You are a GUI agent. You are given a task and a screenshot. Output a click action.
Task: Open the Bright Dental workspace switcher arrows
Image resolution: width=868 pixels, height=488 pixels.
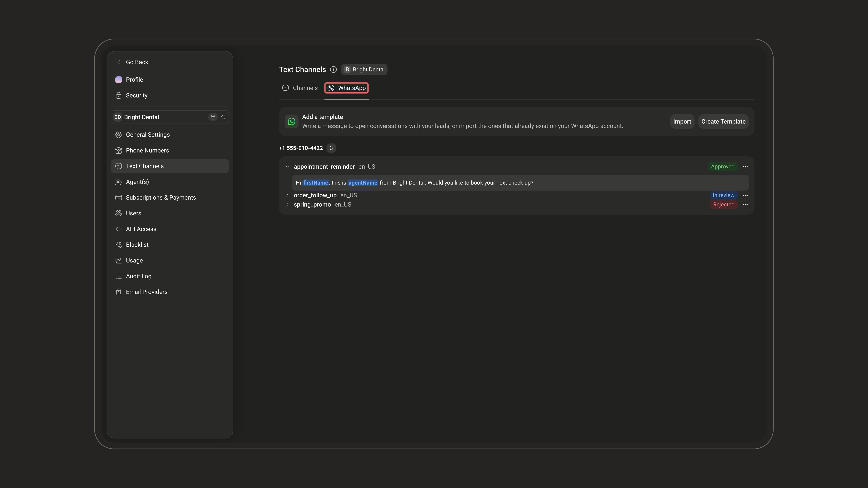tap(223, 117)
